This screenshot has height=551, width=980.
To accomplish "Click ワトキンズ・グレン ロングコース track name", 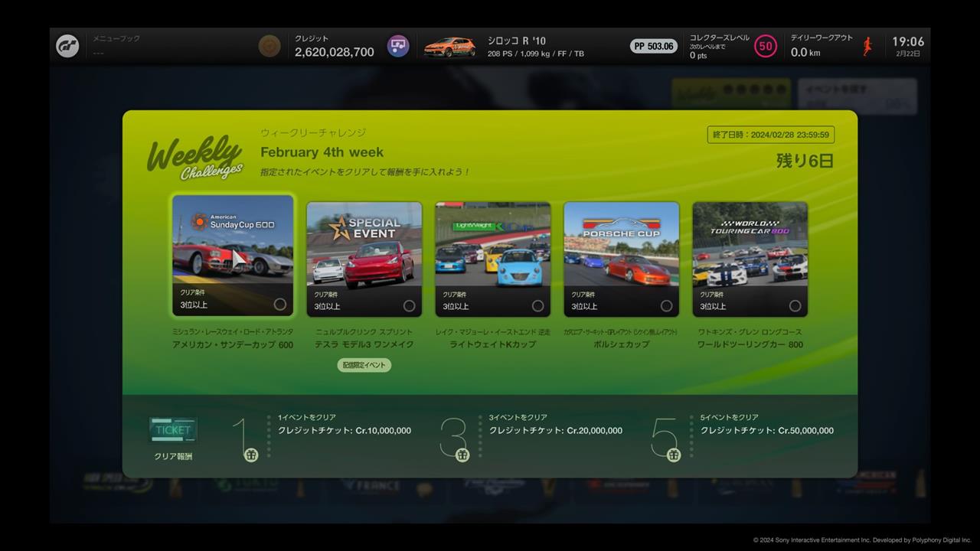I will click(x=750, y=332).
